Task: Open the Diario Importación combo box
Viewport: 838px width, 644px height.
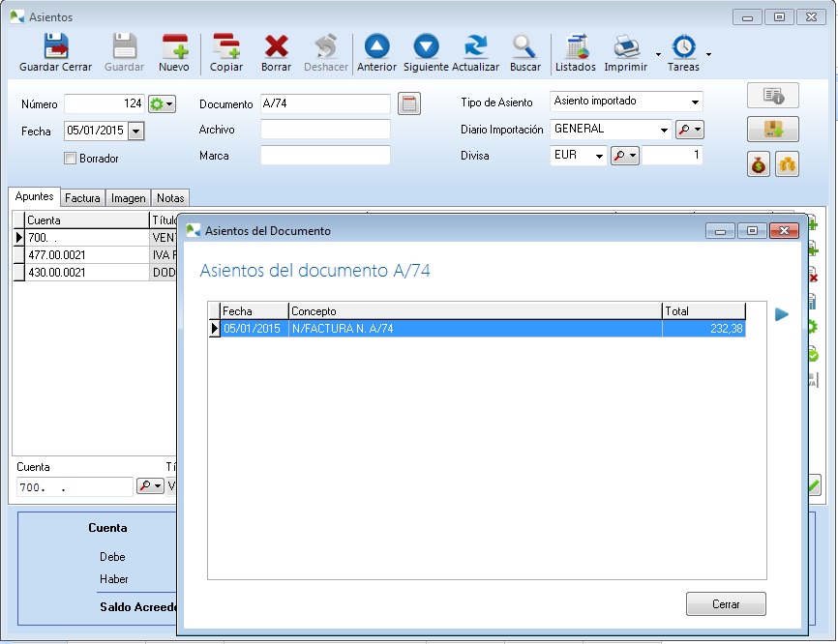Action: click(664, 130)
